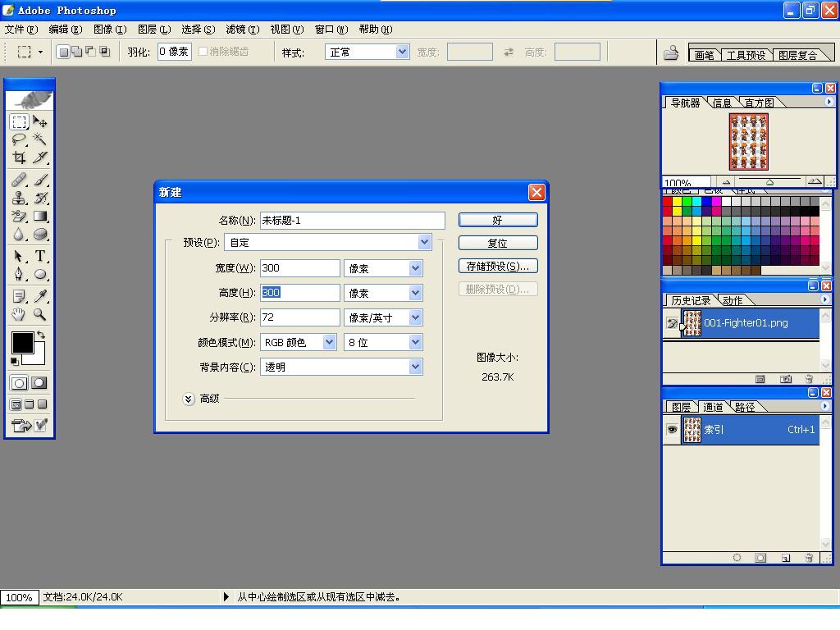Select the Crop tool

pyautogui.click(x=20, y=157)
